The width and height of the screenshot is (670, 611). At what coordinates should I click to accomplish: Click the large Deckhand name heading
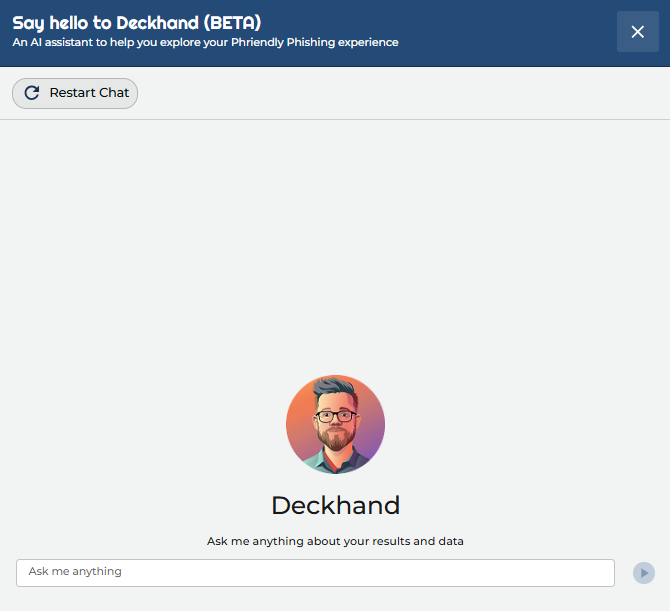[335, 505]
